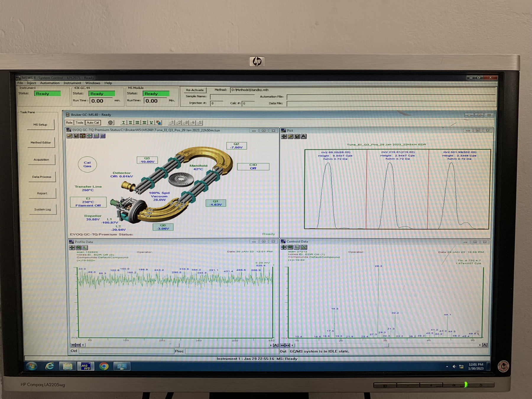This screenshot has width=532, height=399.
Task: Click the letter A icon in Pict toolbar
Action: coord(304,137)
